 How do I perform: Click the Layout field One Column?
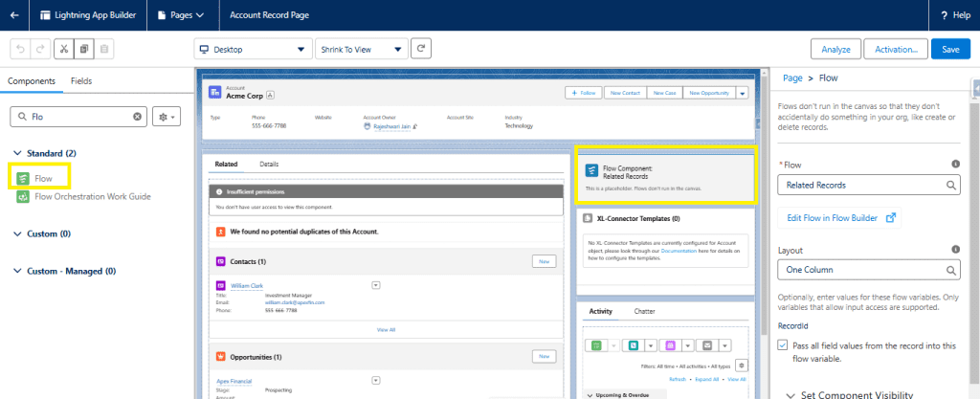pos(869,270)
